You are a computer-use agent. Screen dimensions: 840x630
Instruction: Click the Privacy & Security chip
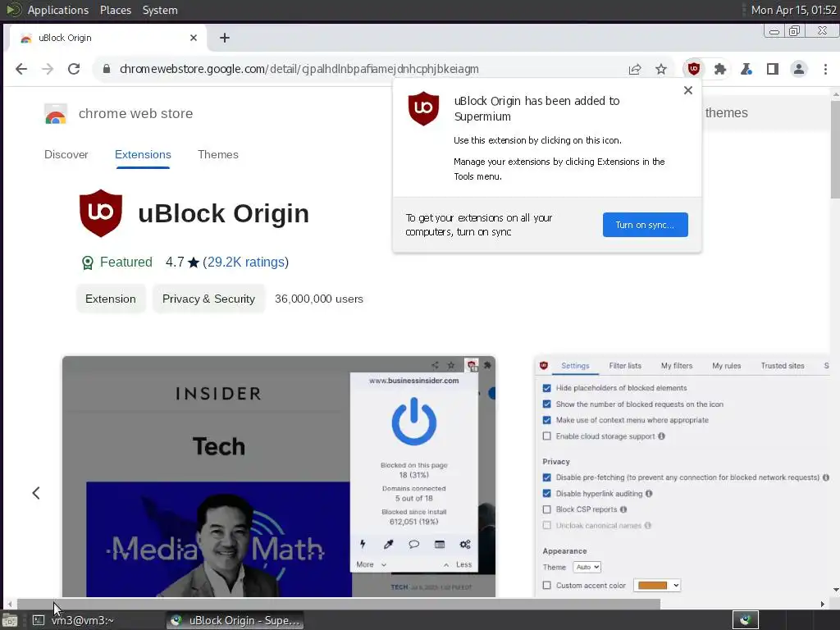208,299
